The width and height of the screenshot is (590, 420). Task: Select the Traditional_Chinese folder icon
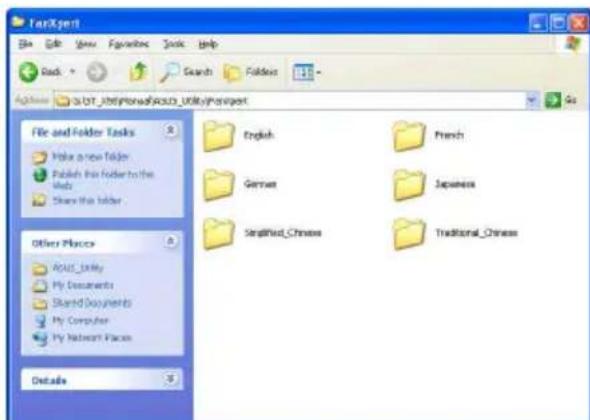point(409,234)
